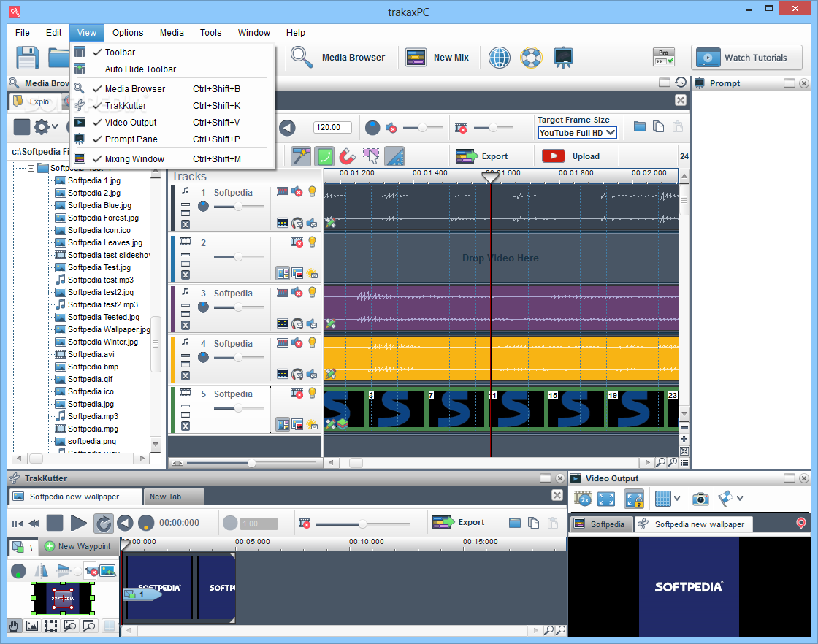This screenshot has width=818, height=644.
Task: Click the lifebuoy help icon
Action: pos(531,58)
